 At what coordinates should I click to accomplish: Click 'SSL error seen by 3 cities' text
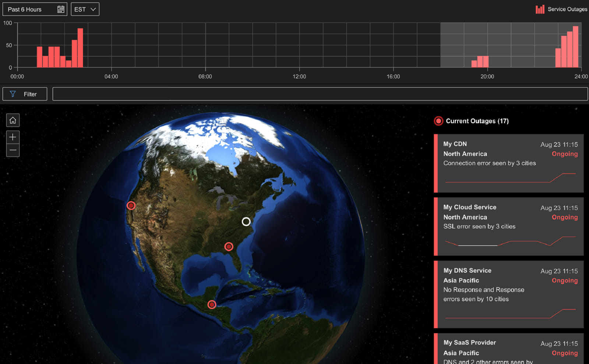coord(479,226)
